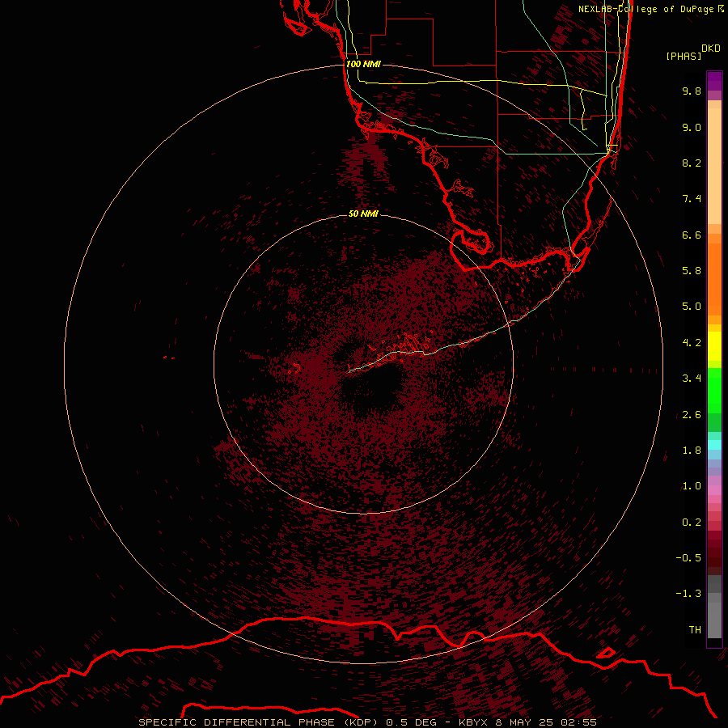Click the "9.0" value on the scale
Image resolution: width=728 pixels, height=728 pixels.
(692, 127)
